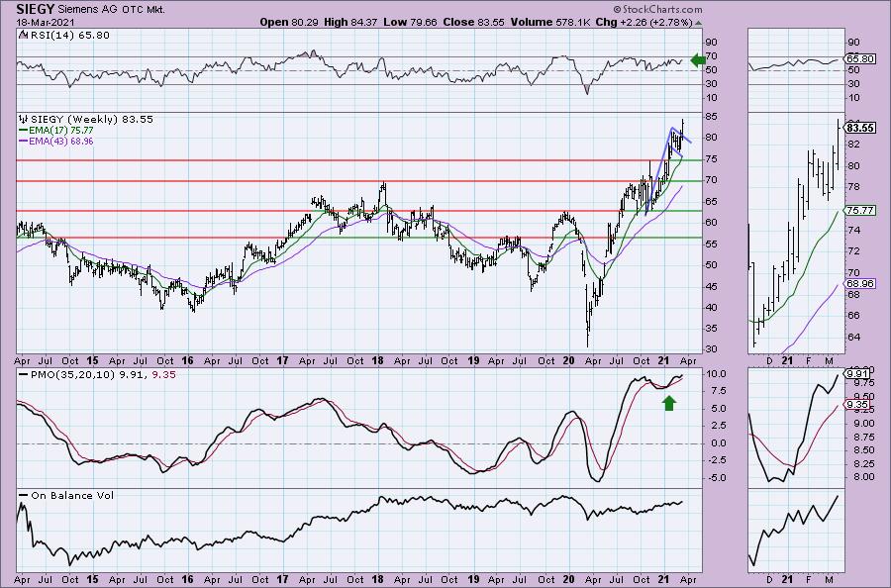891x588 pixels.
Task: Click the 8.75 mark on zoomed PMO axis
Action: [x=864, y=437]
